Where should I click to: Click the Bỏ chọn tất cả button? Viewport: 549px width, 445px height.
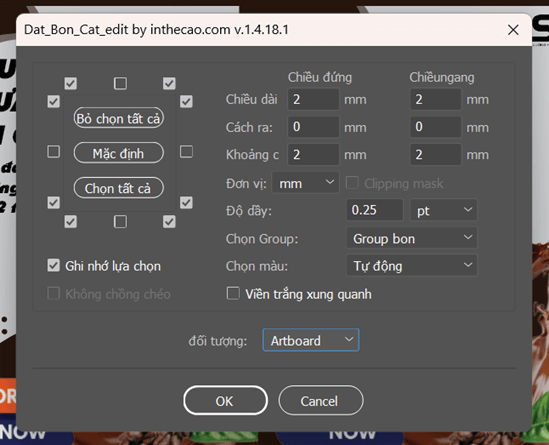tap(119, 118)
